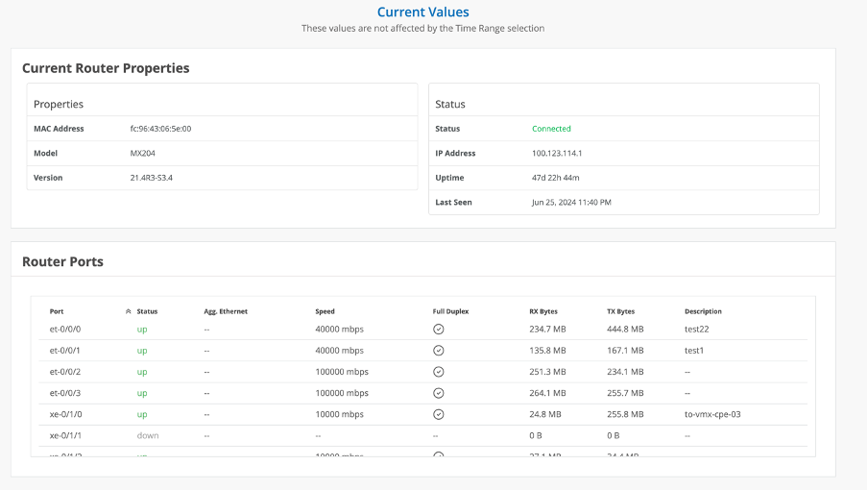Screen dimensions: 868x490
Task: Click the Port column sort arrow icon
Action: click(129, 311)
